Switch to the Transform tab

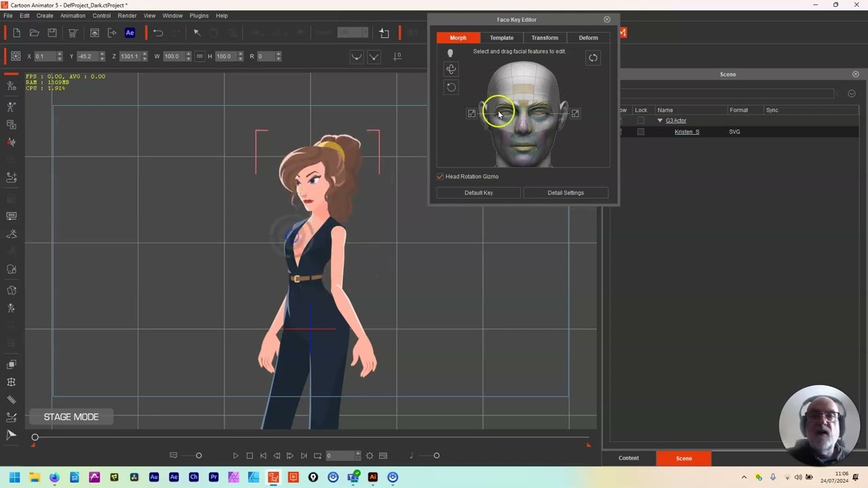pos(545,38)
